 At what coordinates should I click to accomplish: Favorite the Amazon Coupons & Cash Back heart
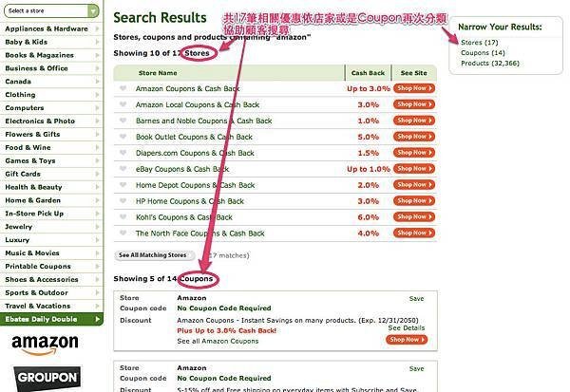123,88
